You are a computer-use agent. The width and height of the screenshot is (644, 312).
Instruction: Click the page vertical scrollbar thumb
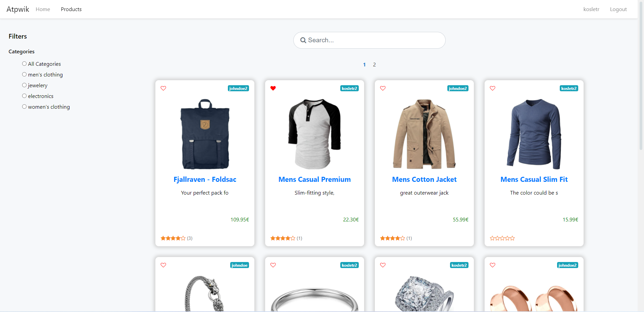click(x=641, y=75)
